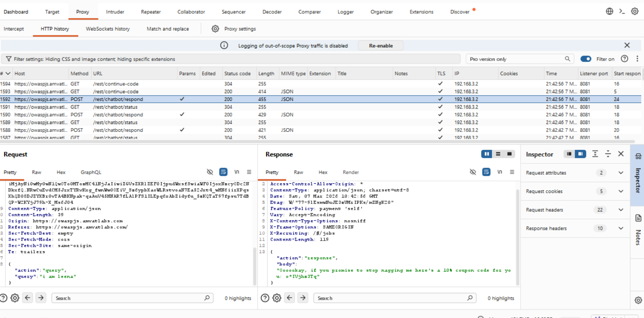Screen dimensions: 644x318
Task: Go to next match in Request search
Action: click(41, 298)
